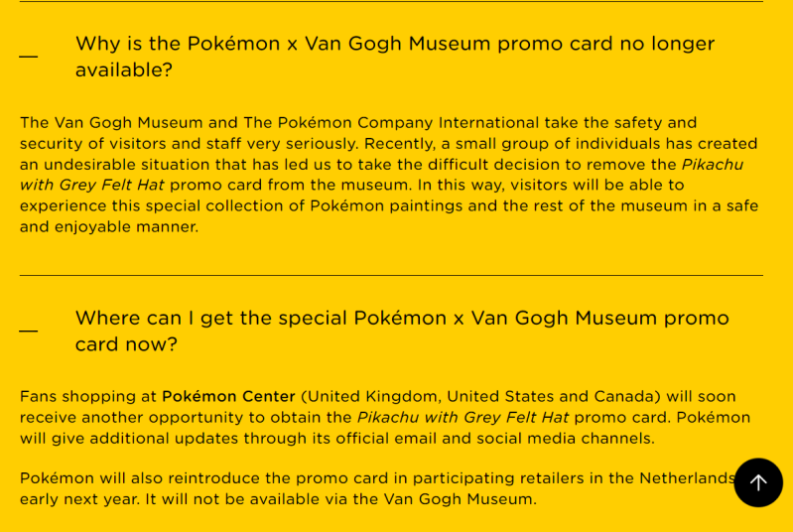Viewport: 793px width, 532px height.
Task: Click the paragraph starting 'Pokémon will also reintroduce'
Action: (377, 488)
